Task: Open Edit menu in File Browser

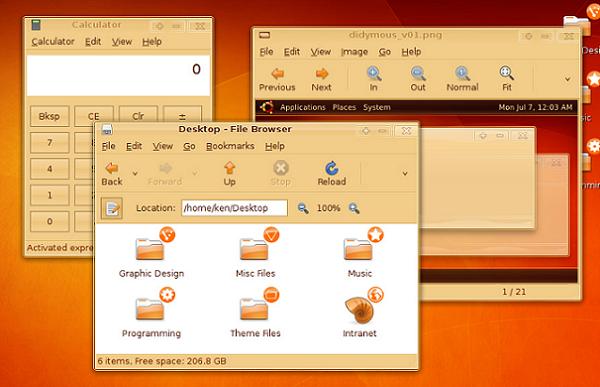Action: tap(134, 146)
